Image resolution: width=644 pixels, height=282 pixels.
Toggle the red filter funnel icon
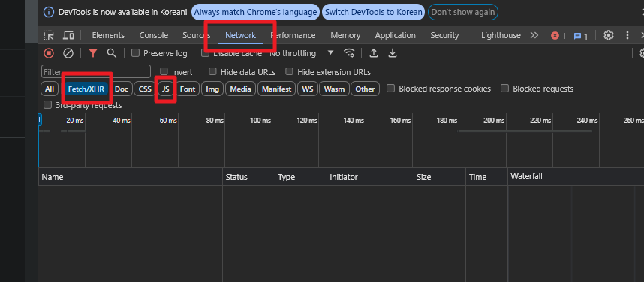tap(93, 53)
